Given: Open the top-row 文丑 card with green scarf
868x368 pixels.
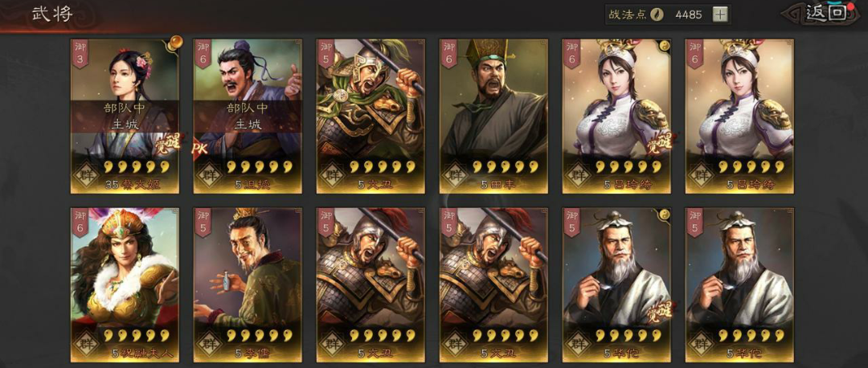Looking at the screenshot, I should click(371, 117).
